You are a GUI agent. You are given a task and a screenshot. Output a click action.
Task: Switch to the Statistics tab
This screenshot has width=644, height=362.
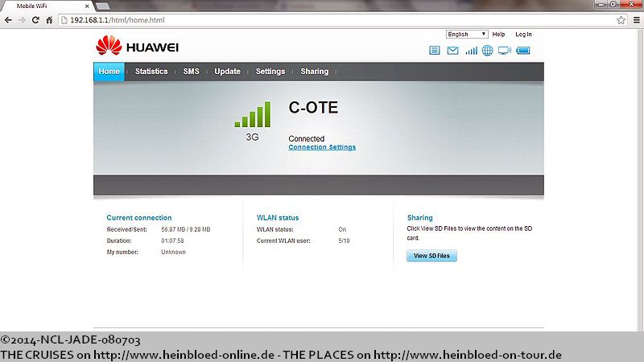(151, 72)
